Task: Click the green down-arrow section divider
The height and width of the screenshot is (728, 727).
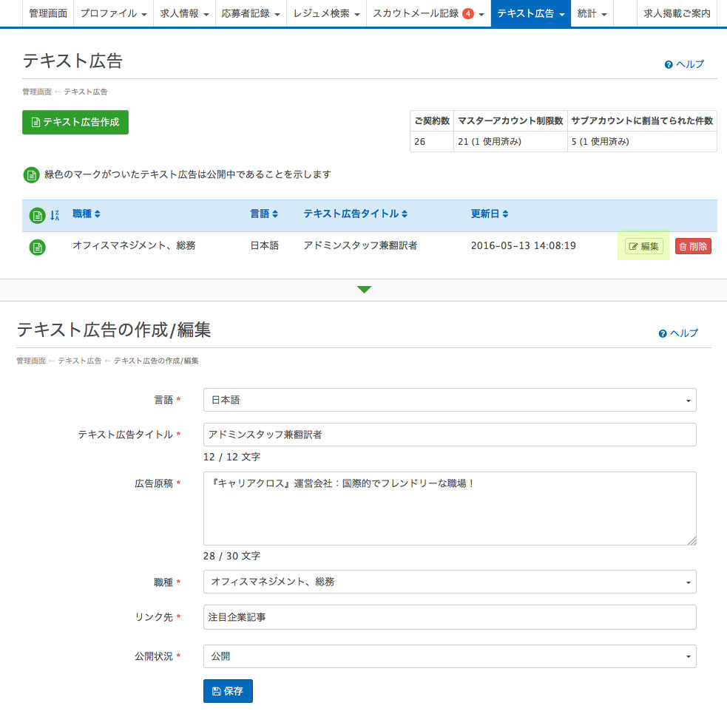Action: click(364, 290)
